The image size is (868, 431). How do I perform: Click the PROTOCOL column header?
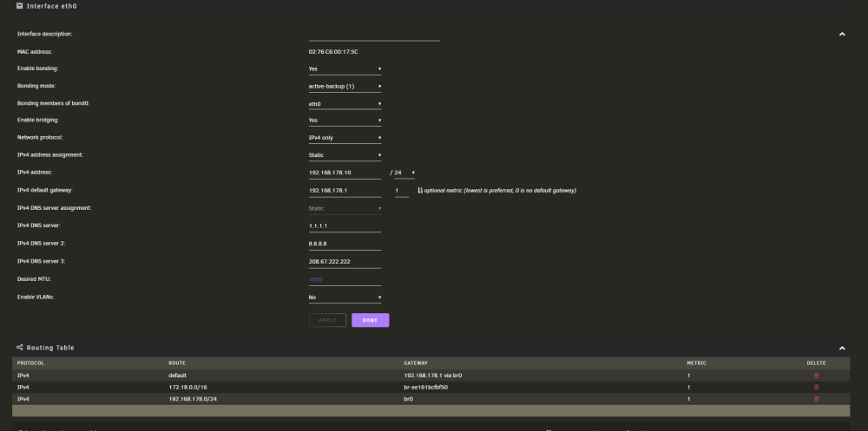pos(30,363)
